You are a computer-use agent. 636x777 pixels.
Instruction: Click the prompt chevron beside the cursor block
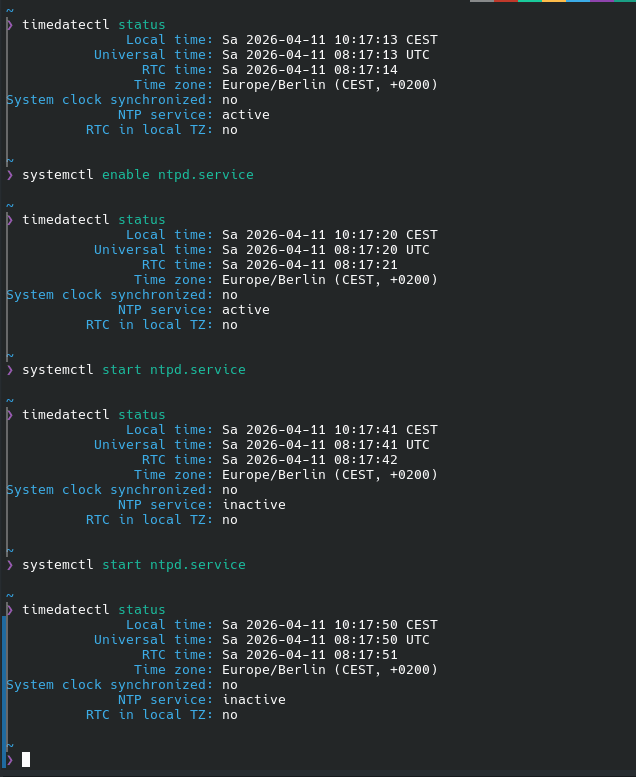click(x=10, y=760)
